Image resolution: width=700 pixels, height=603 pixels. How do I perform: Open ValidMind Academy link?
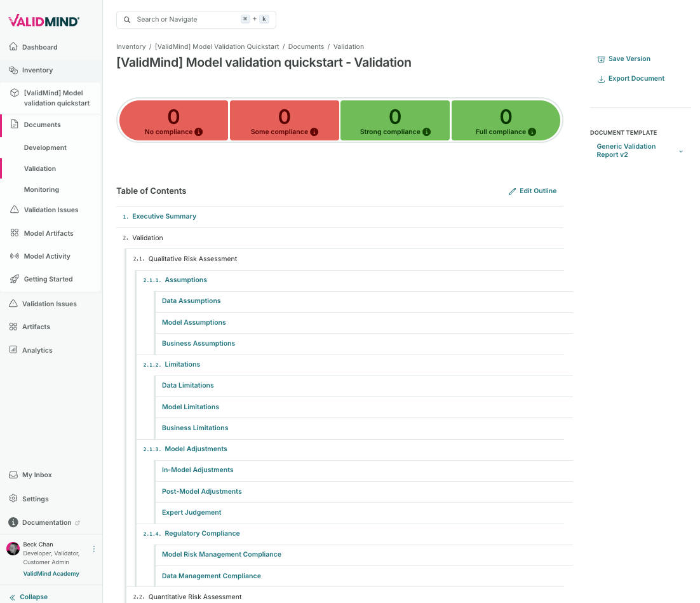tap(51, 574)
